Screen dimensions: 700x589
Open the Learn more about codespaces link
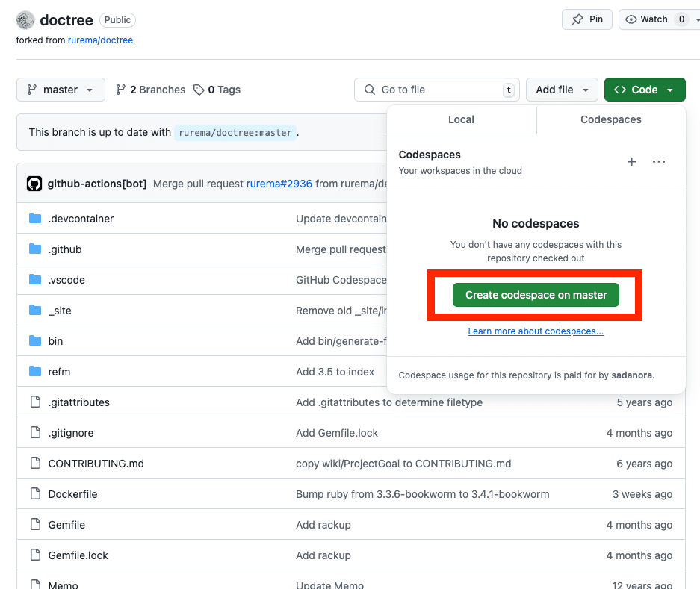tap(535, 331)
